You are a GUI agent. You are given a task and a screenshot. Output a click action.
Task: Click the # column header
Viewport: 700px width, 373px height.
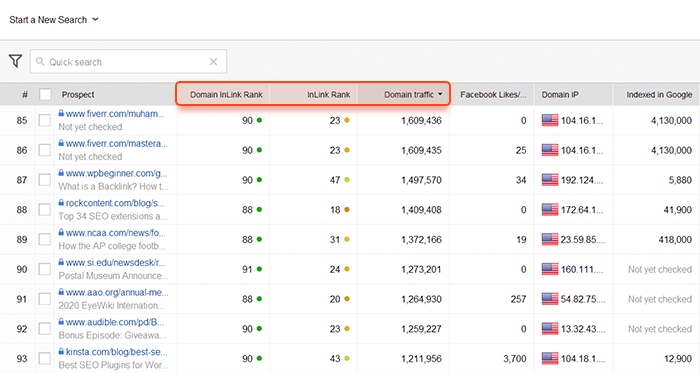(x=25, y=95)
